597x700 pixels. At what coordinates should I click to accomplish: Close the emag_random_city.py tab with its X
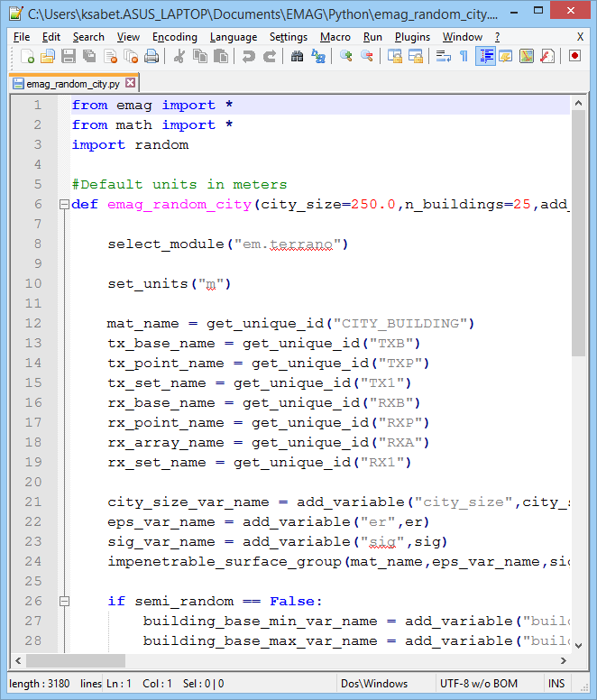(130, 83)
